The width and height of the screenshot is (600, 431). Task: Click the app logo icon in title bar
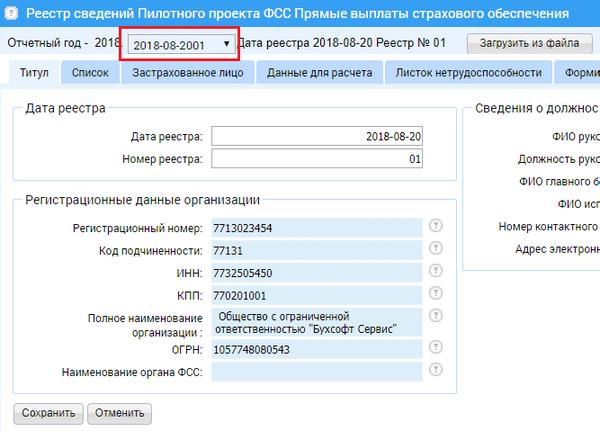[12, 13]
